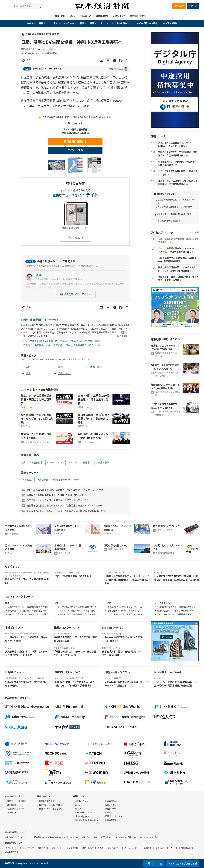Click the paperclip save icon below the Think comment box
Image resolution: width=204 pixels, height=868 pixels.
point(23,307)
